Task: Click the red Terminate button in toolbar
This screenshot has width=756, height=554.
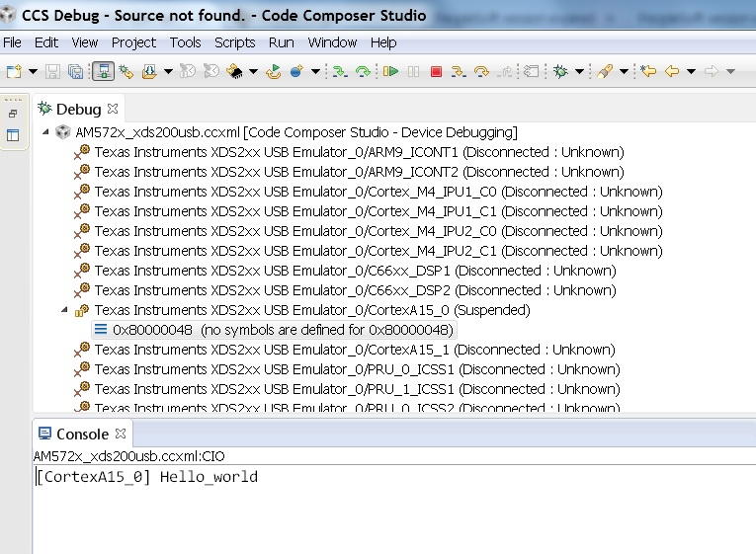Action: [436, 71]
